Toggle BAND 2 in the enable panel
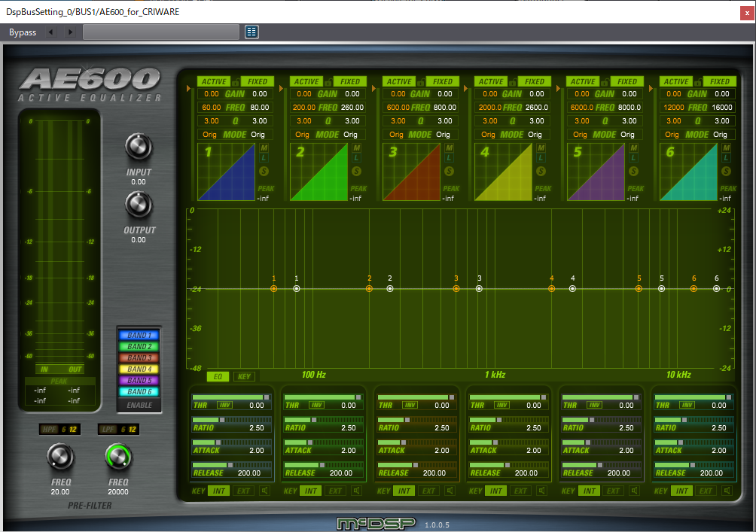The image size is (756, 532). 140,346
